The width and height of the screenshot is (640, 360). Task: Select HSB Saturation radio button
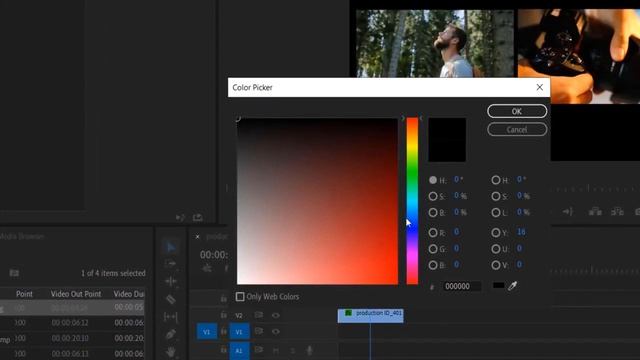433,196
